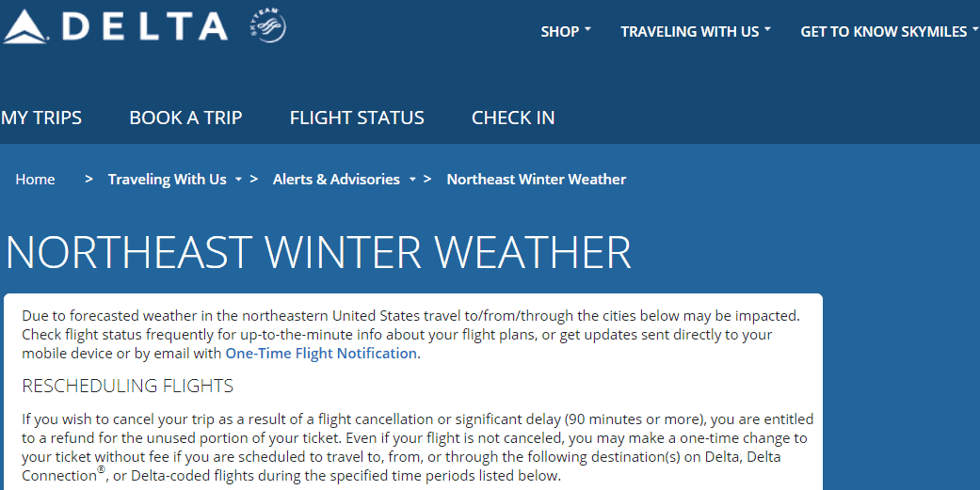The image size is (980, 490).
Task: Open the FLIGHT STATUS tab
Action: pyautogui.click(x=357, y=118)
